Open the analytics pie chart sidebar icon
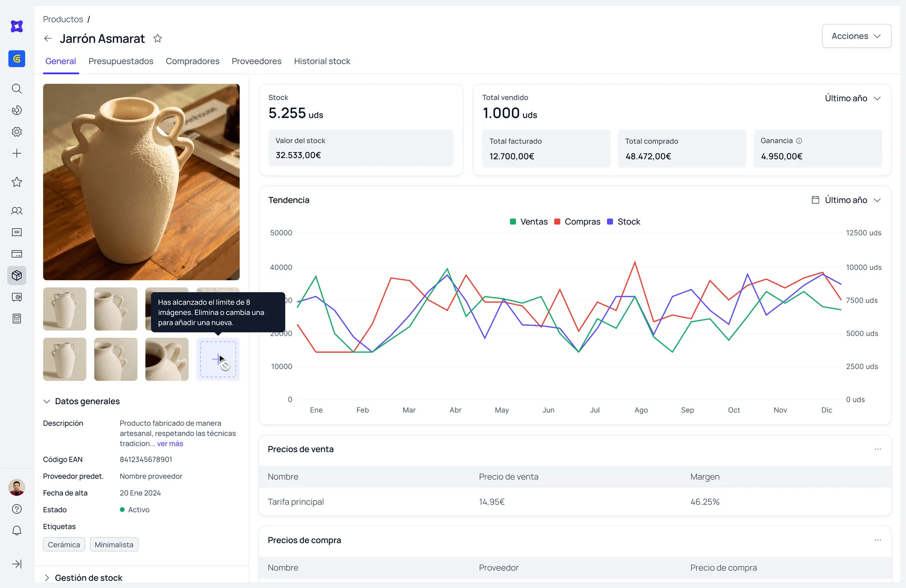The height and width of the screenshot is (588, 906). pyautogui.click(x=17, y=110)
